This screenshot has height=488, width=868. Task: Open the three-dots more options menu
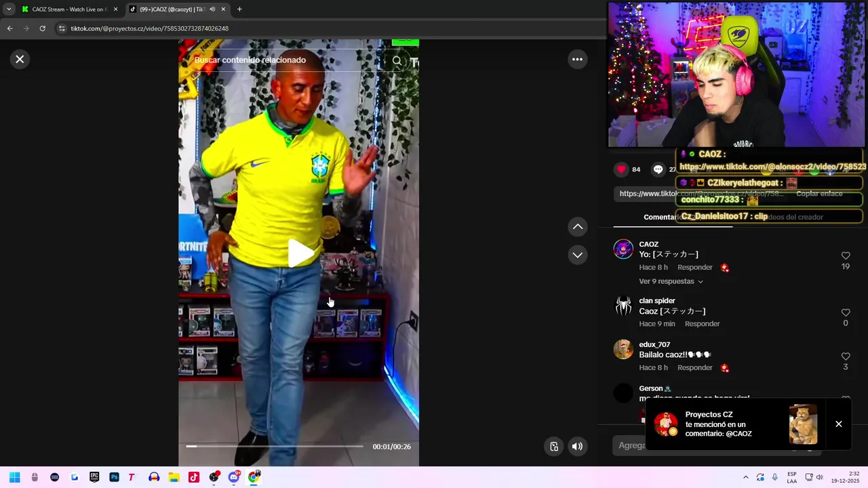coord(577,59)
